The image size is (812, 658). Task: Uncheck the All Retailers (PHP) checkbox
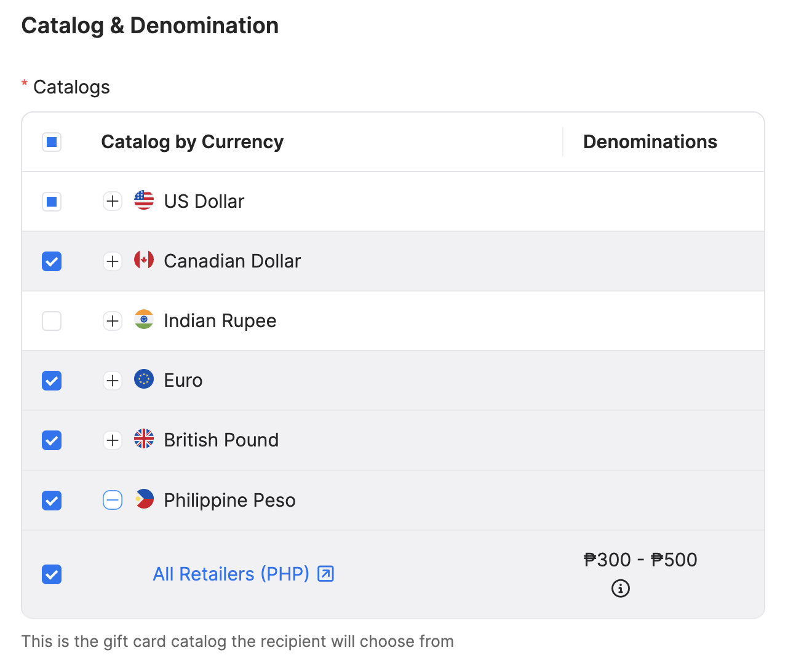click(52, 574)
